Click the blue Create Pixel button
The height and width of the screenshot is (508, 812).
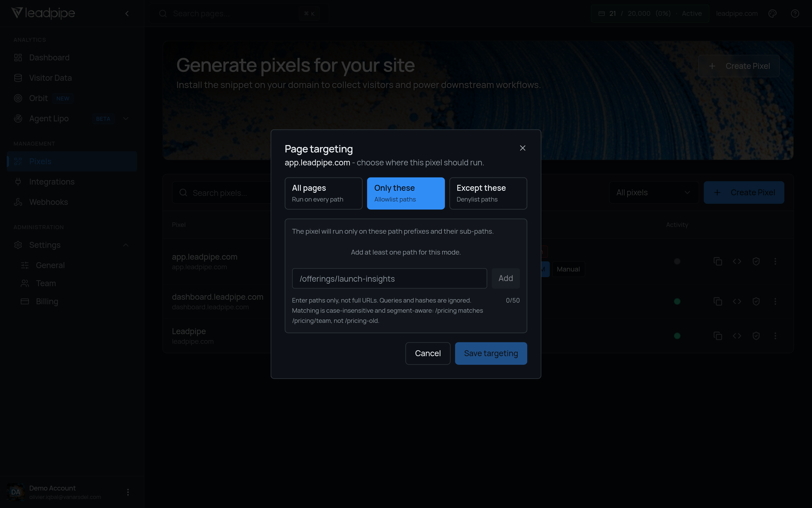[744, 192]
